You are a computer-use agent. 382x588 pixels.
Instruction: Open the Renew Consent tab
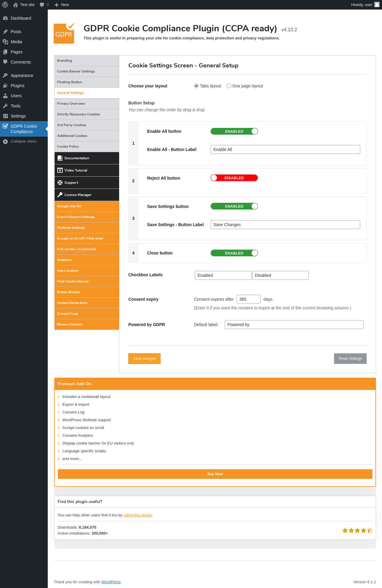pyautogui.click(x=87, y=324)
